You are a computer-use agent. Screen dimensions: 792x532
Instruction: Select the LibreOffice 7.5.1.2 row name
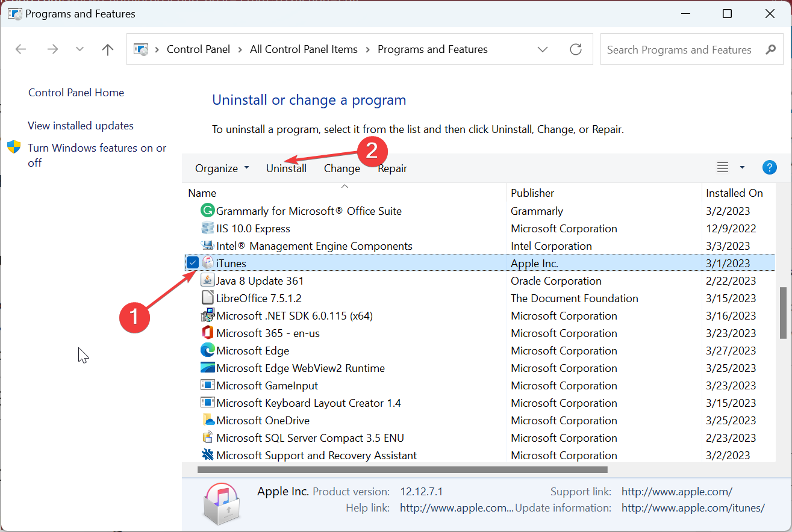click(259, 298)
